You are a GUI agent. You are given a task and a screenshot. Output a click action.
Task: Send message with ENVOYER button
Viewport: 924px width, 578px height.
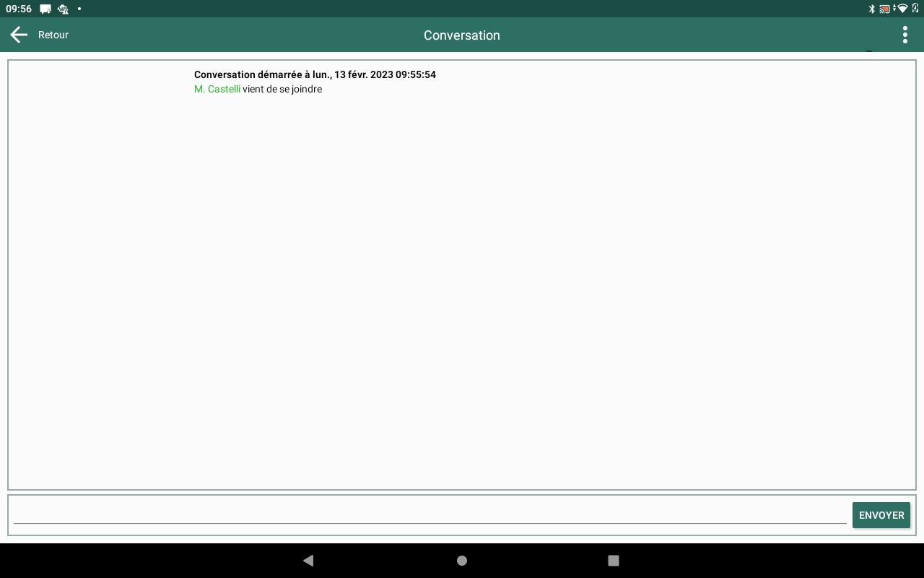(x=881, y=515)
